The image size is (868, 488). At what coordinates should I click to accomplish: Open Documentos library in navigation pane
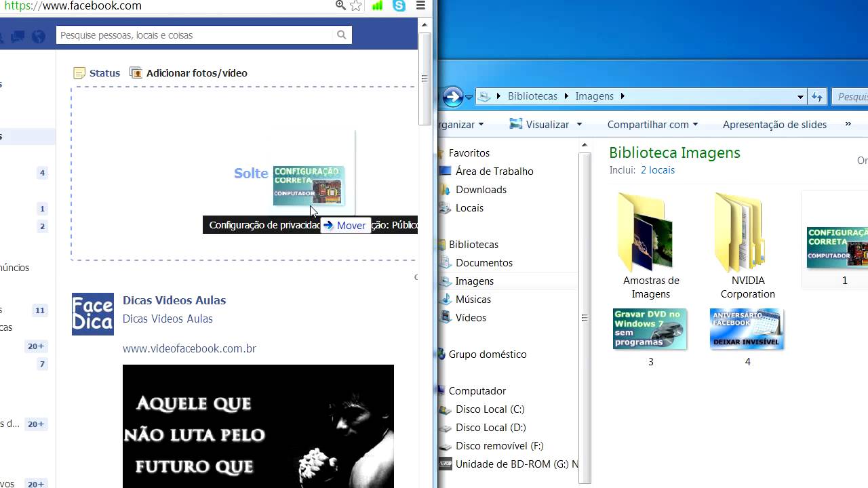click(x=484, y=262)
